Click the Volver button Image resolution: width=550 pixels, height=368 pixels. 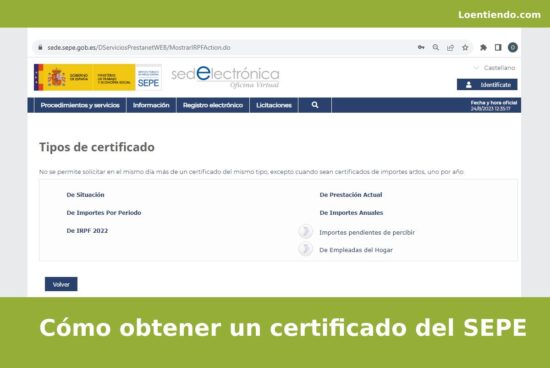click(x=61, y=284)
